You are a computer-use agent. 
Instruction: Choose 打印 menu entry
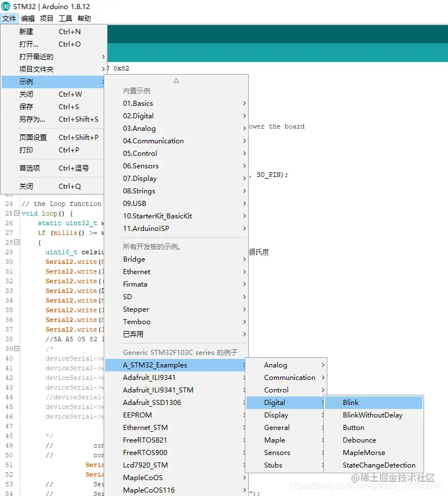coord(53,150)
